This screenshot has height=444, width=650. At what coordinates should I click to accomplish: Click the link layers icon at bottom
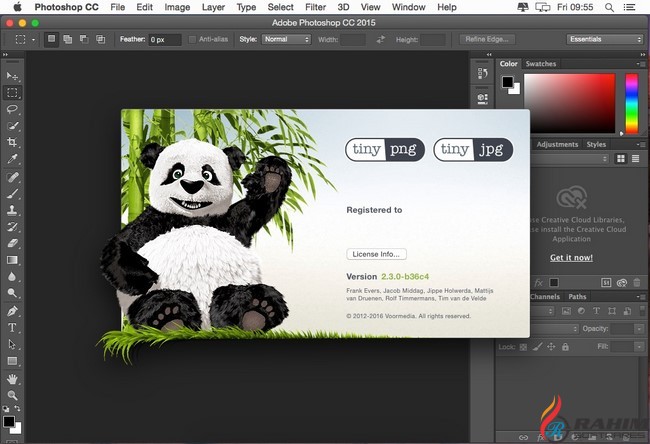(524, 437)
